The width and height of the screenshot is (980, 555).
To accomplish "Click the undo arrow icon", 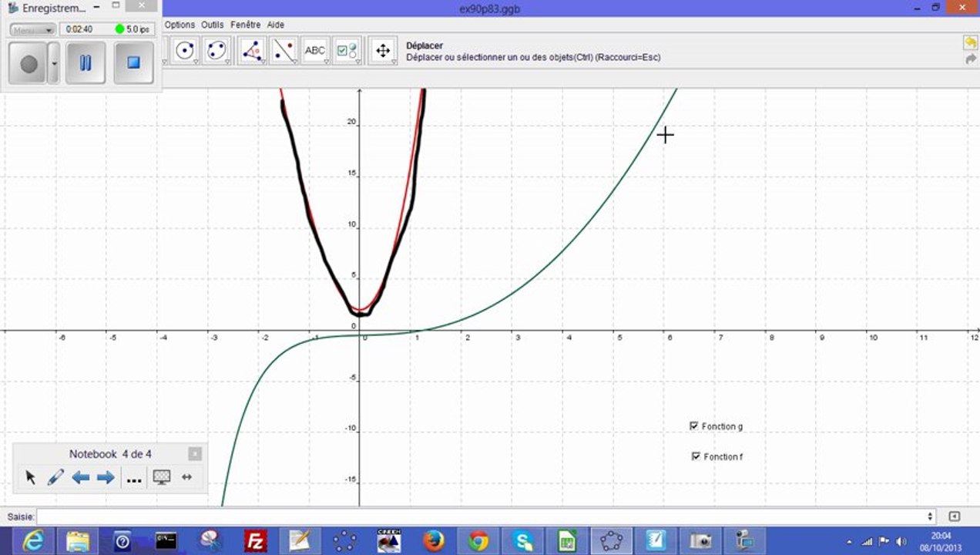I will tap(970, 42).
